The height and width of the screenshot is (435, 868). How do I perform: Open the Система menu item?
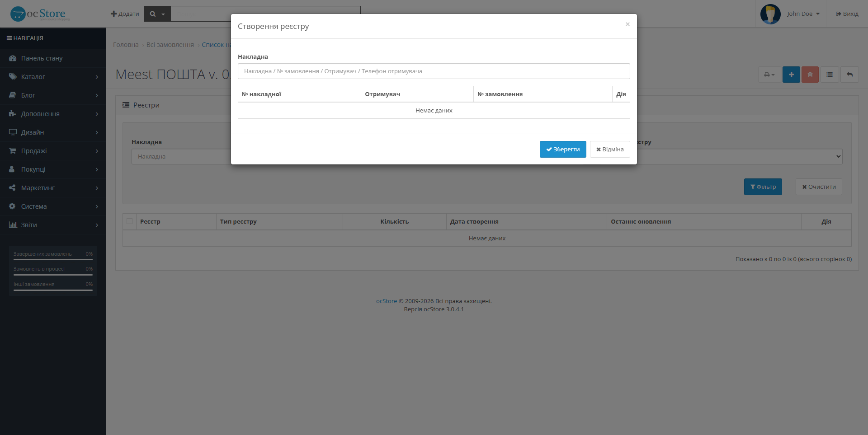pyautogui.click(x=53, y=206)
